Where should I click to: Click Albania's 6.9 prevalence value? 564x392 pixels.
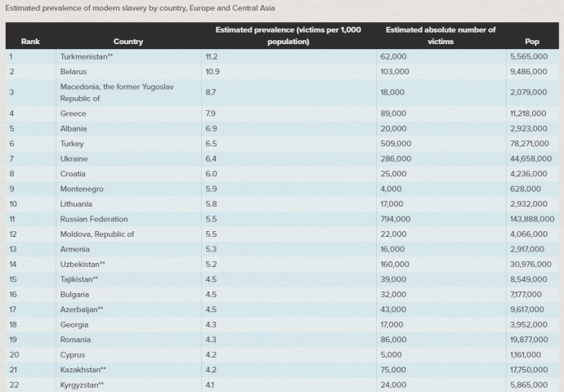coord(210,128)
